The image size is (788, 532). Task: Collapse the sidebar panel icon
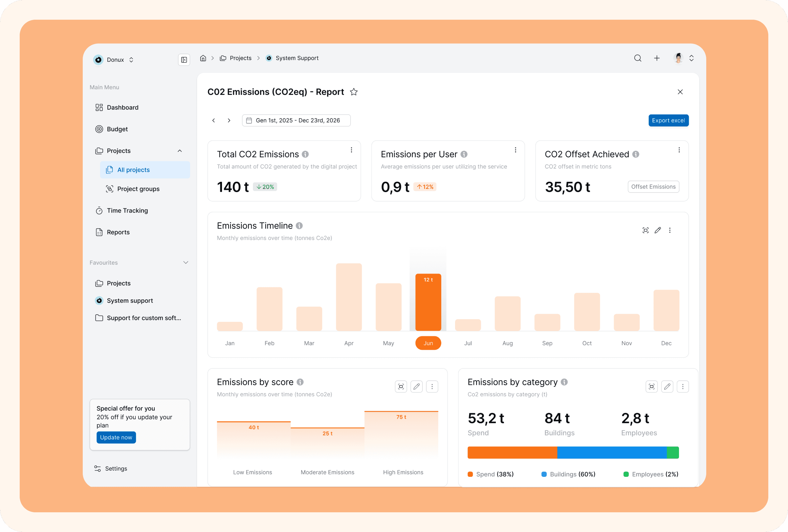pyautogui.click(x=184, y=60)
